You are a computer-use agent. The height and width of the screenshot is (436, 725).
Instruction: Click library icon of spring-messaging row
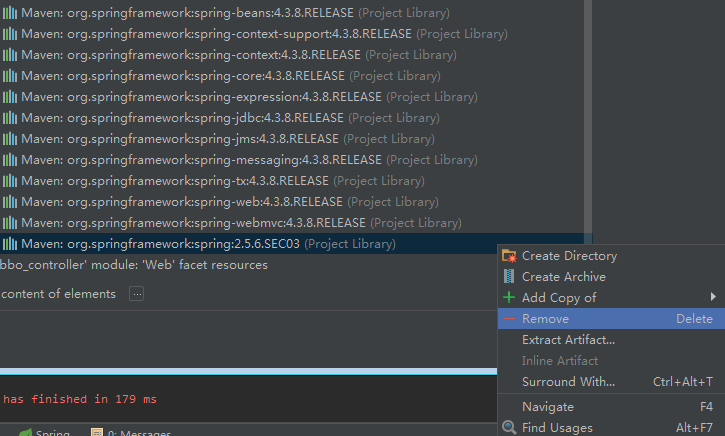(x=10, y=160)
